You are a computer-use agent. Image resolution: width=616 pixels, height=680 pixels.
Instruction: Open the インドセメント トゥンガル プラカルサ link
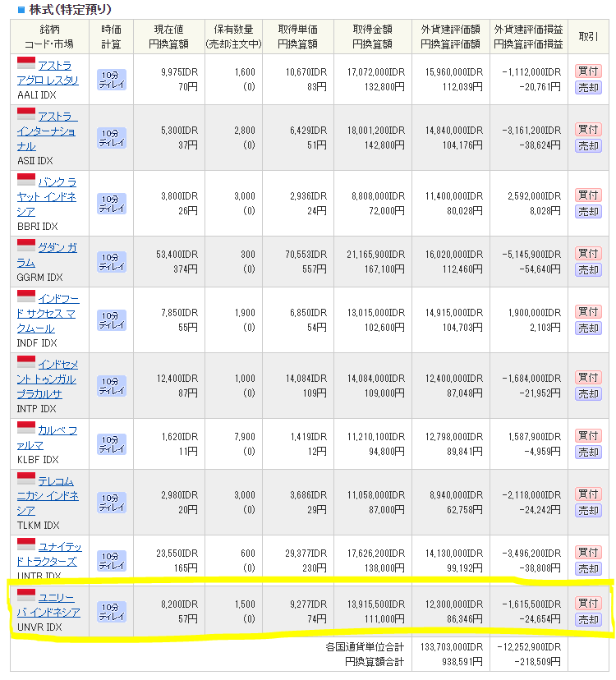47,379
